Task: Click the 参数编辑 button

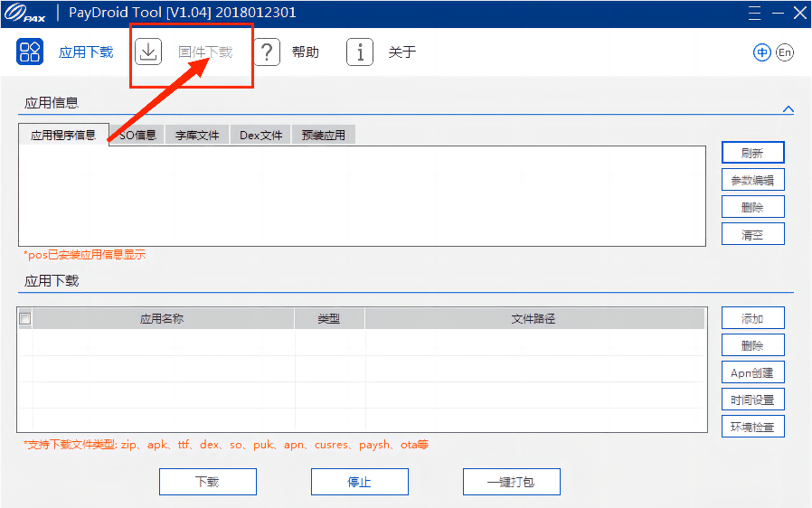Action: pos(753,180)
